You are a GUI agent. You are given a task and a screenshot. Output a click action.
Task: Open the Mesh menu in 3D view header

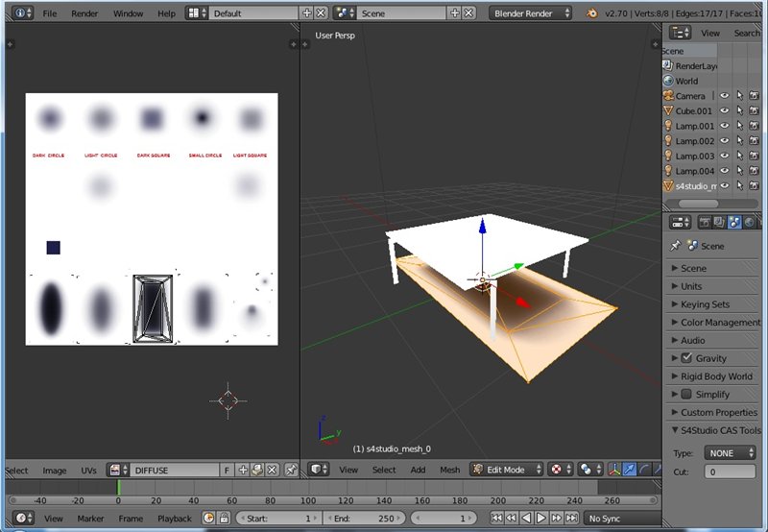449,470
